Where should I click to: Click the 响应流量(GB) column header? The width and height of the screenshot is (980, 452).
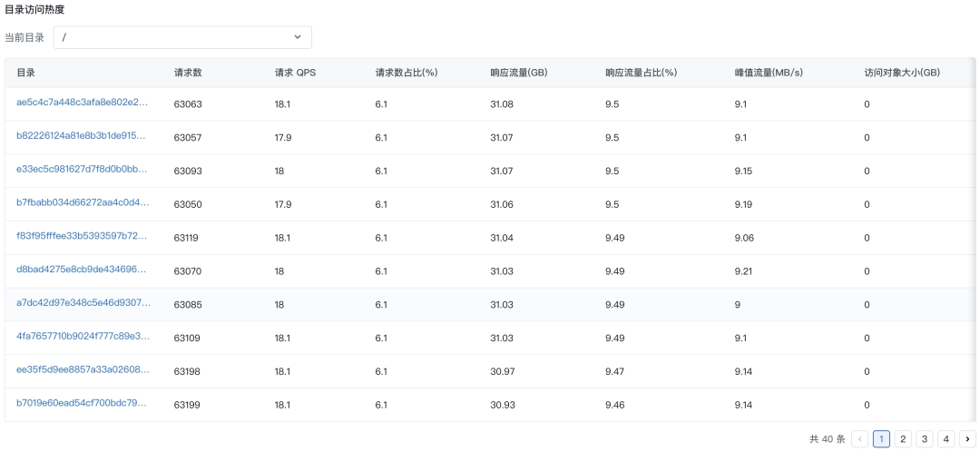pyautogui.click(x=519, y=73)
